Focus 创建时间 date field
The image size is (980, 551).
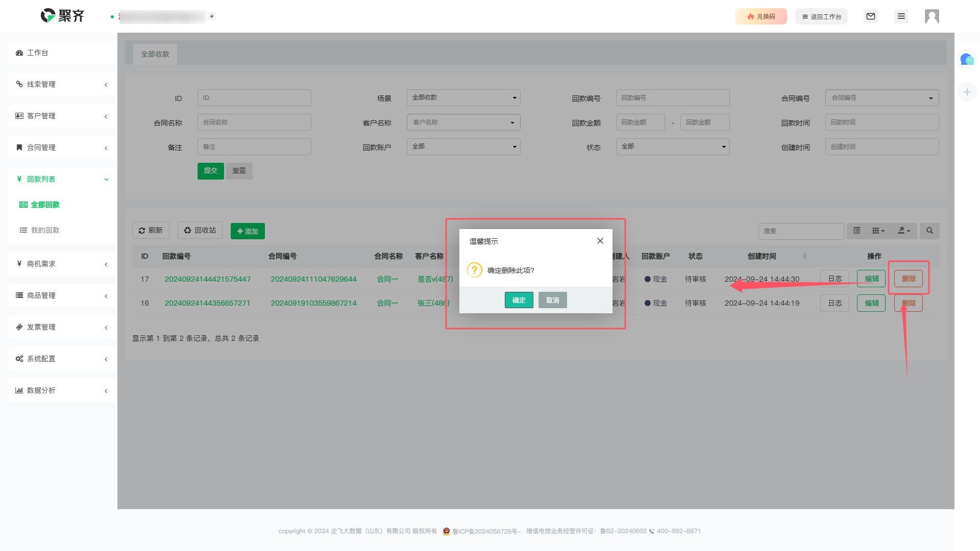[882, 146]
